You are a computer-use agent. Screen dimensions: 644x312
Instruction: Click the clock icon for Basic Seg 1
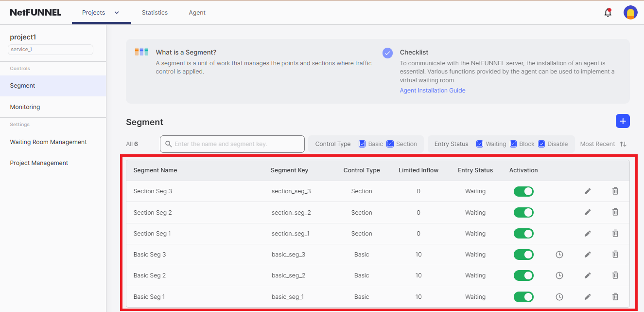click(559, 297)
